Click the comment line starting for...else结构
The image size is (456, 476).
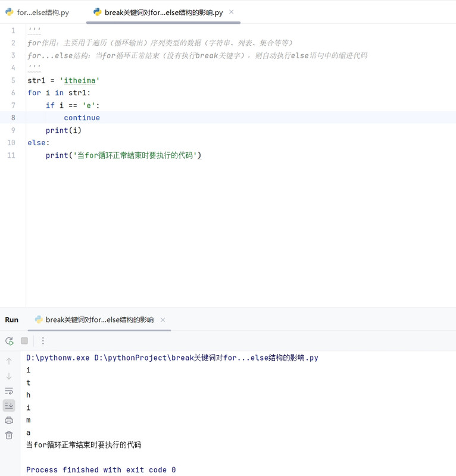point(198,55)
